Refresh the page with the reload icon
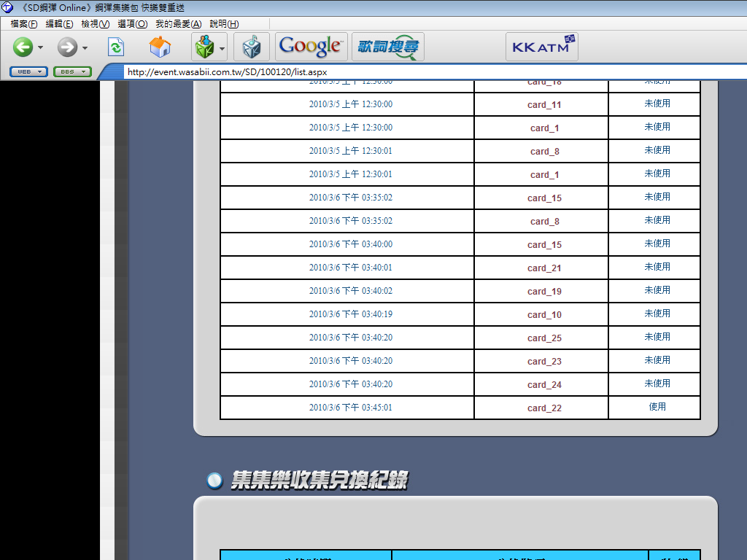The height and width of the screenshot is (560, 747). tap(116, 47)
